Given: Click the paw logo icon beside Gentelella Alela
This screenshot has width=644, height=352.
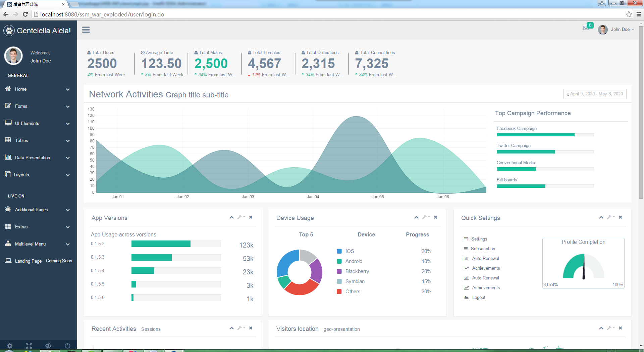Looking at the screenshot, I should 9,31.
